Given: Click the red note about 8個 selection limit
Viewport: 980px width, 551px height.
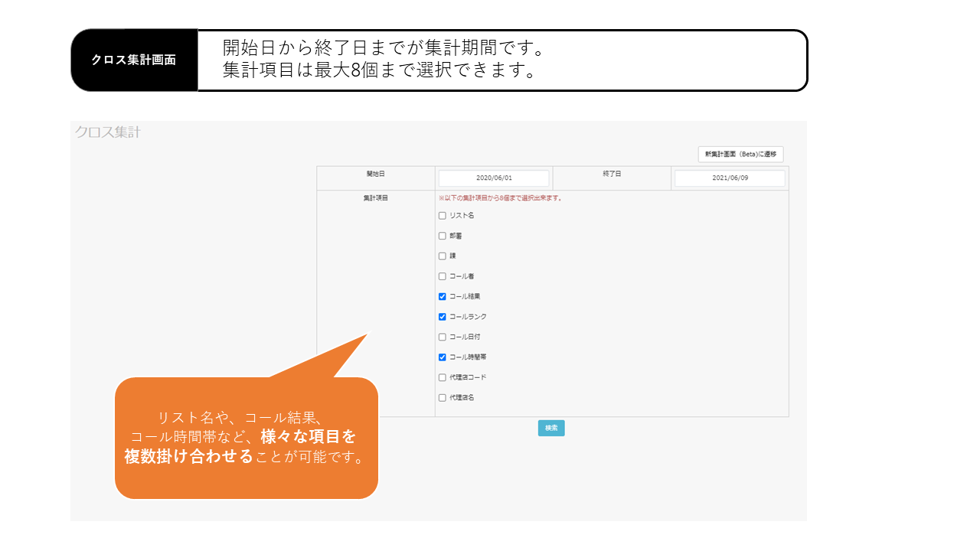Looking at the screenshot, I should 501,198.
